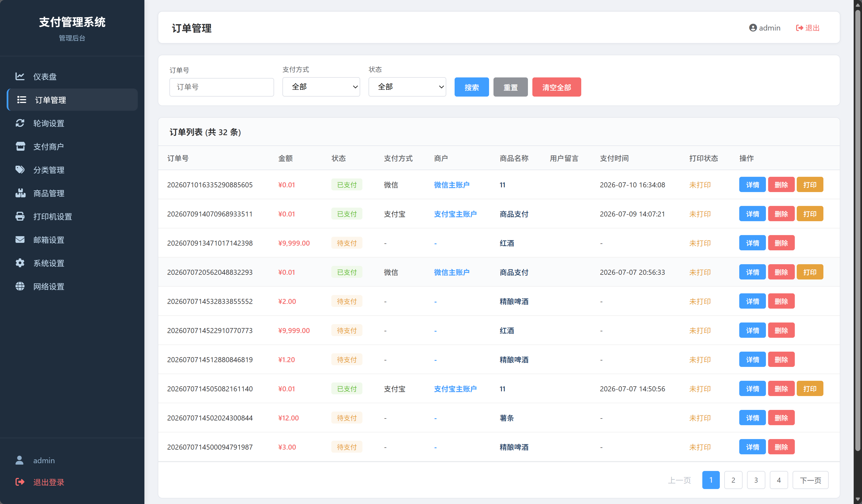Screen dimensions: 862x504
Task: Click the 已支付 badge in first row
Action: click(x=347, y=185)
